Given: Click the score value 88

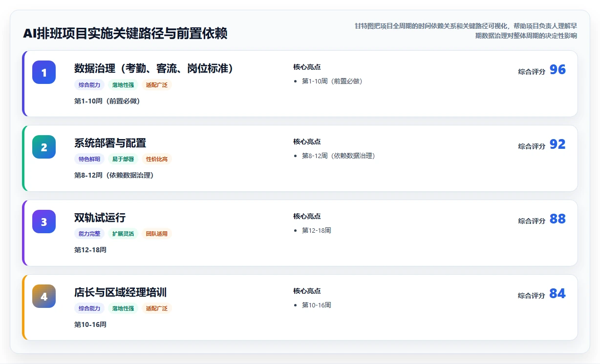Looking at the screenshot, I should pos(557,219).
